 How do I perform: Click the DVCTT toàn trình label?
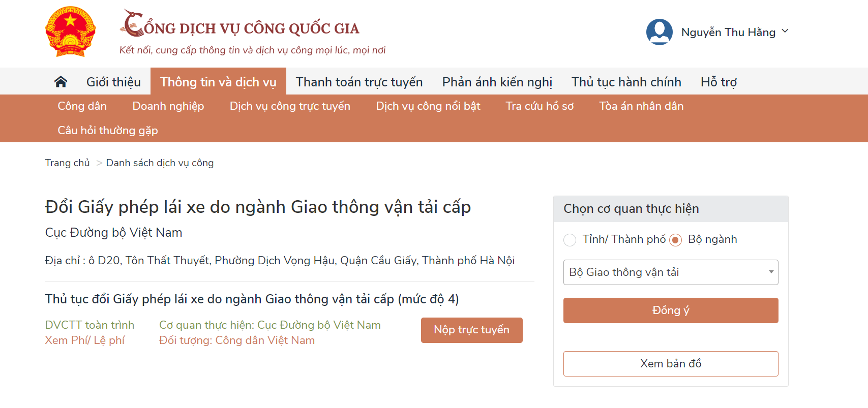pos(89,325)
